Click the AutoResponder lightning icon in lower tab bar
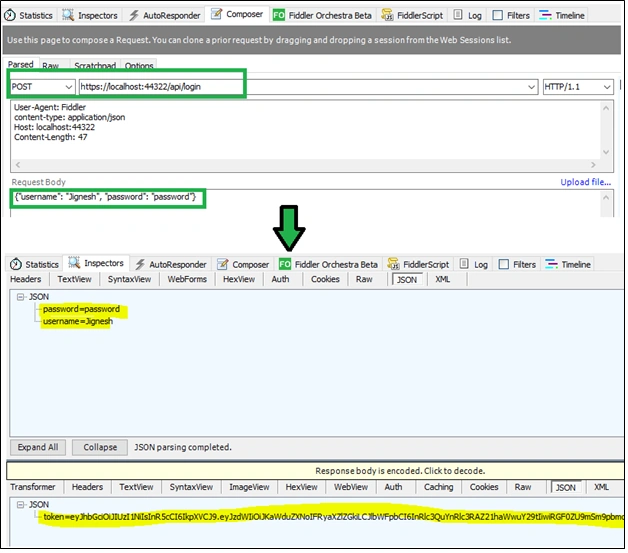Image resolution: width=628 pixels, height=553 pixels. (x=140, y=265)
